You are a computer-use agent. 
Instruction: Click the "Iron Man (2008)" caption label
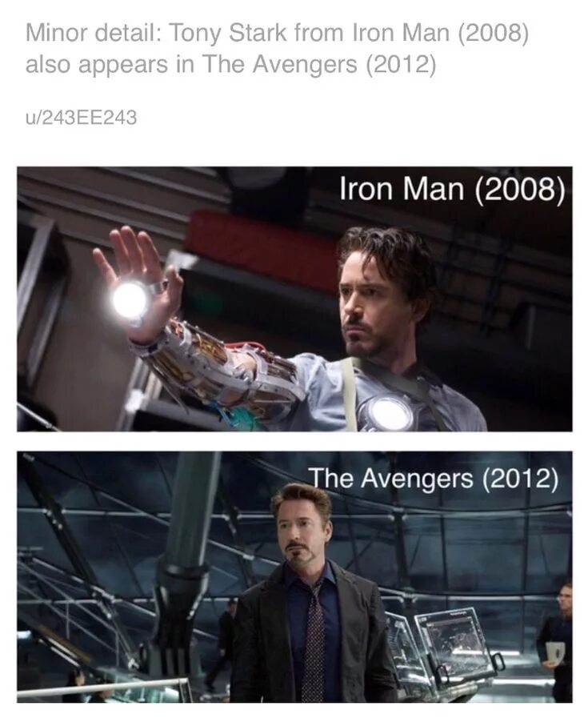(452, 189)
